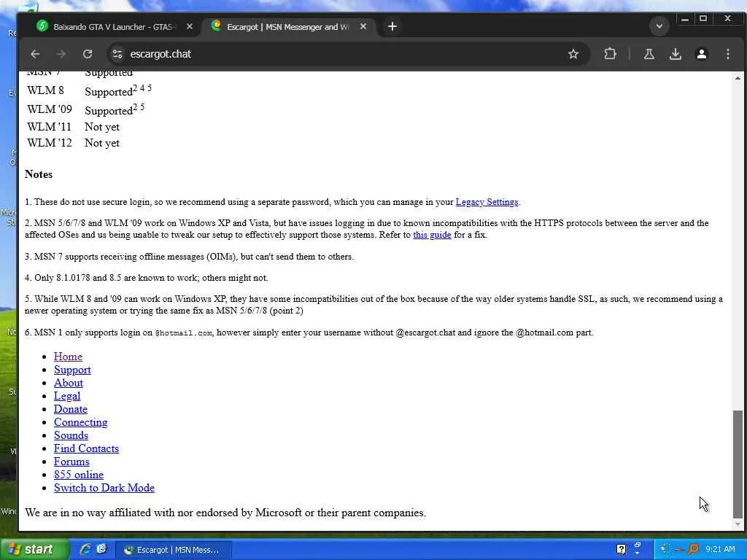Go to the Home link
Screen dimensions: 747x560
pyautogui.click(x=68, y=357)
